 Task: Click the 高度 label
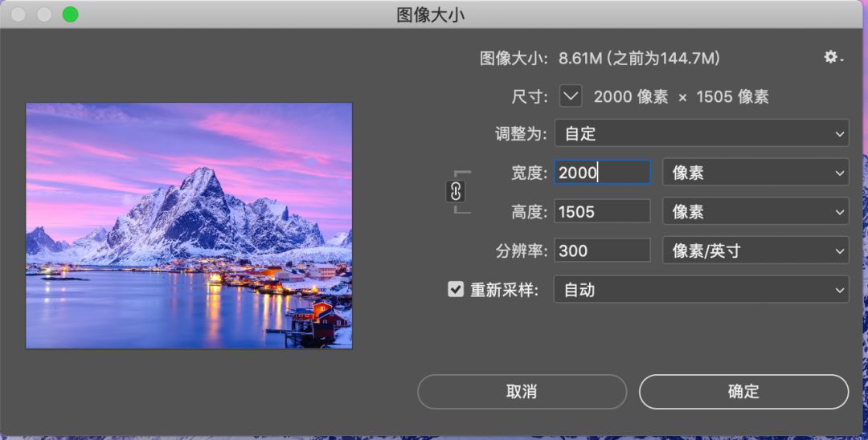[x=529, y=212]
